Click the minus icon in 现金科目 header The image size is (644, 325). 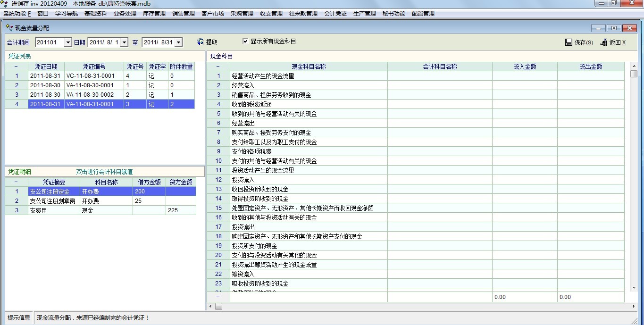point(218,67)
